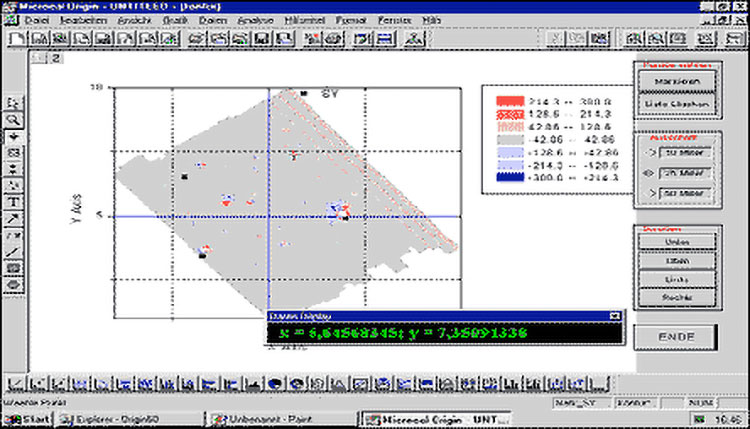Screen dimensions: 750x429
Task: Open the Bearbeiten menu
Action: (83, 20)
